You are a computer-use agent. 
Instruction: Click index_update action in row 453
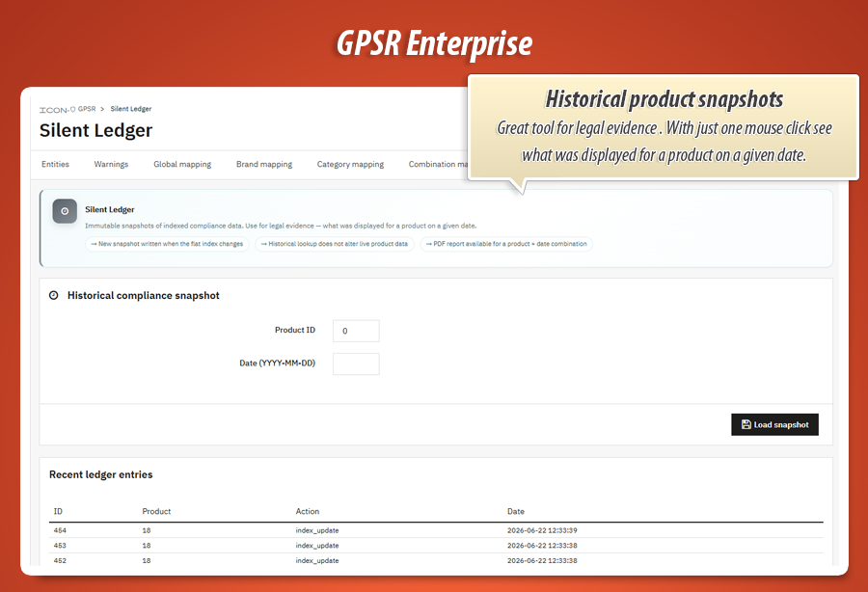(x=317, y=546)
